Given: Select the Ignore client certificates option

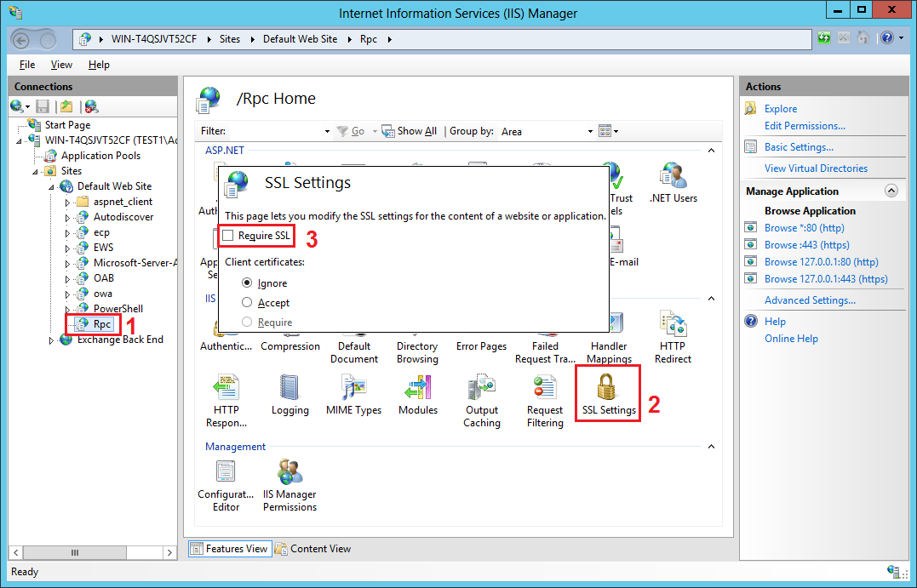Looking at the screenshot, I should 247,283.
